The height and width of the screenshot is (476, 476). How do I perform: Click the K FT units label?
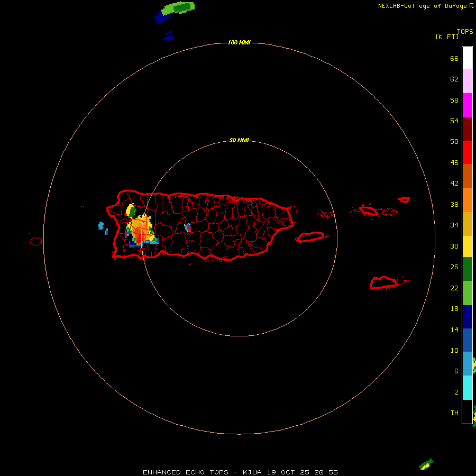pyautogui.click(x=447, y=36)
